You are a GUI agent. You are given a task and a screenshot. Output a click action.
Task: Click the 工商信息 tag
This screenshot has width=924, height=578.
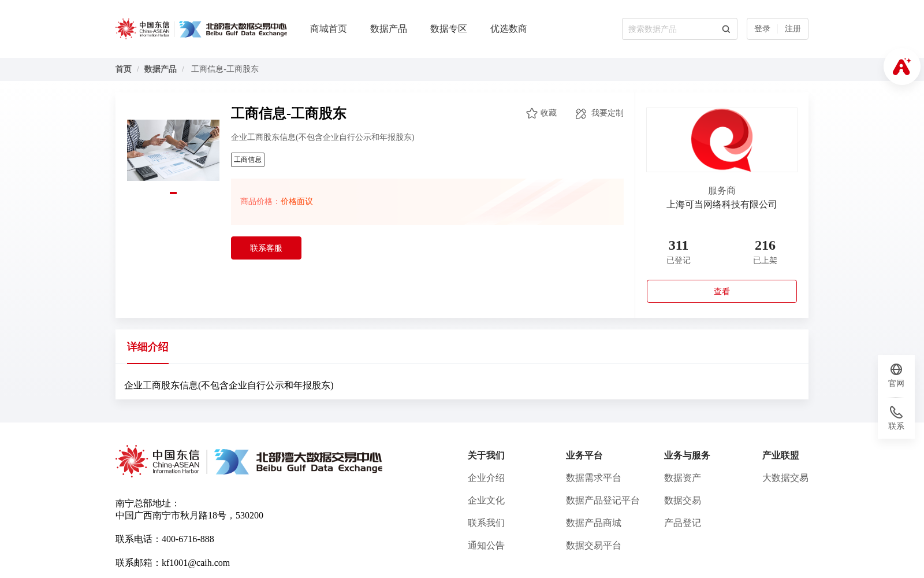pos(248,160)
